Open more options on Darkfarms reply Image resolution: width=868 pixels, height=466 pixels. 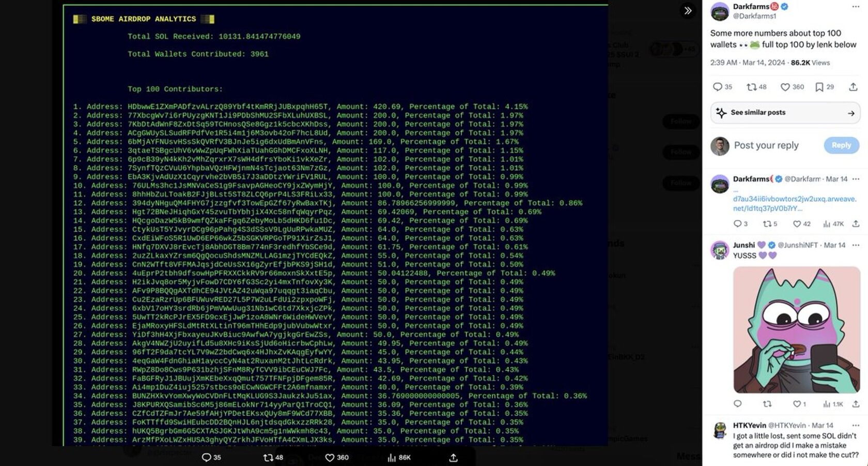(856, 179)
